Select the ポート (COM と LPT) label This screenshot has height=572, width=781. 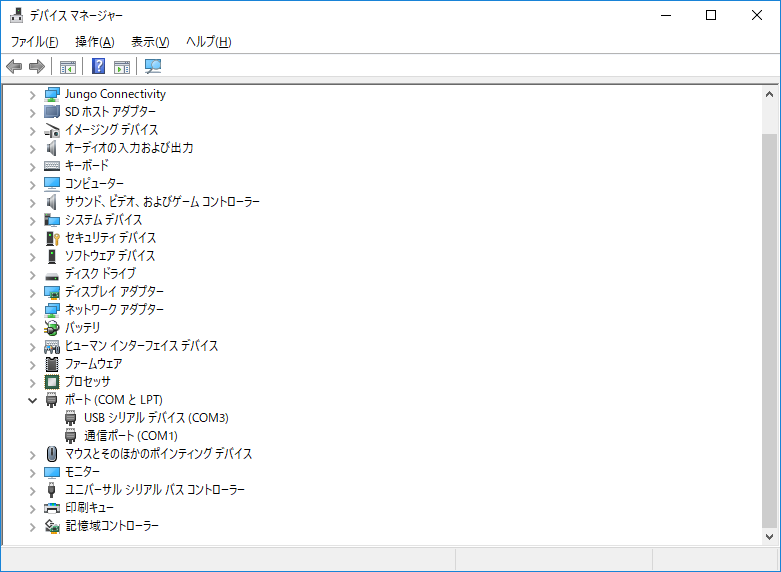114,400
